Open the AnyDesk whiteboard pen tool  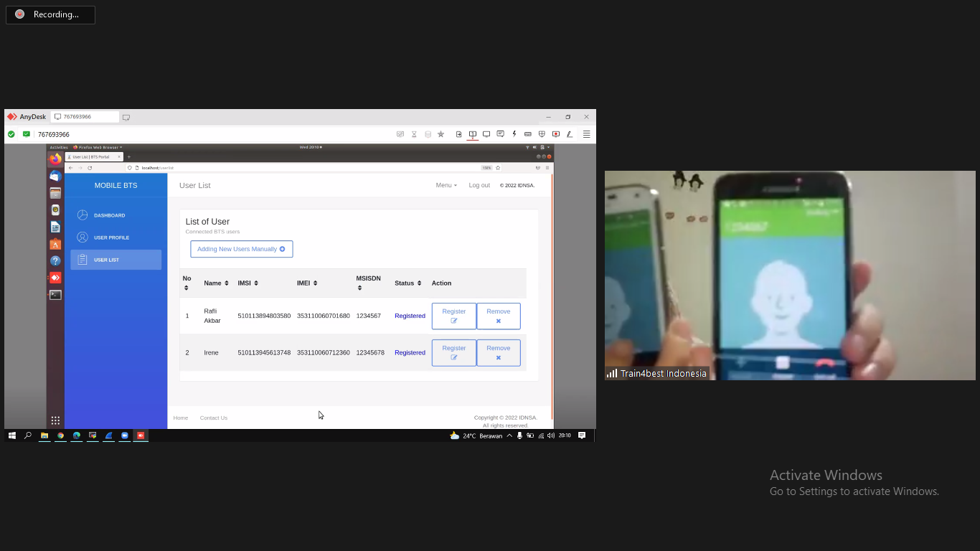tap(570, 134)
